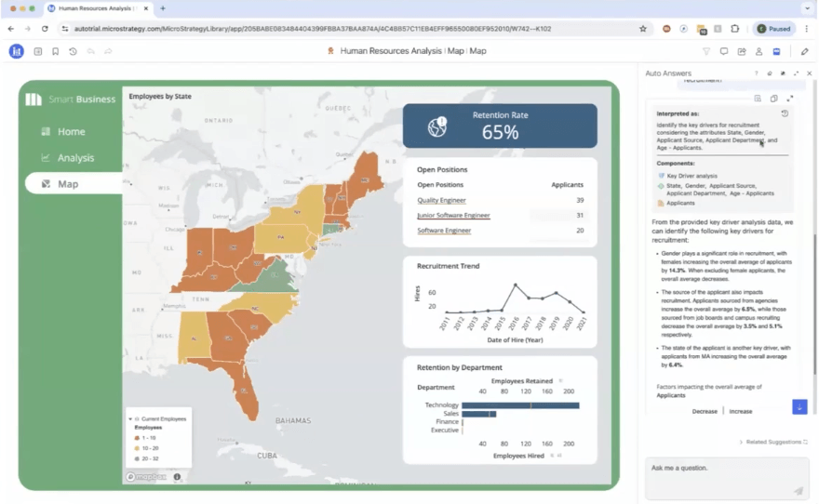Open the MicroStrategy Library home icon
The width and height of the screenshot is (819, 504).
tap(16, 51)
